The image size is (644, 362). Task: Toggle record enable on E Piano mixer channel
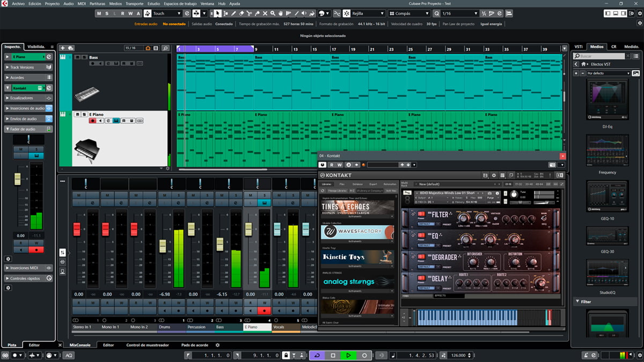(x=264, y=311)
